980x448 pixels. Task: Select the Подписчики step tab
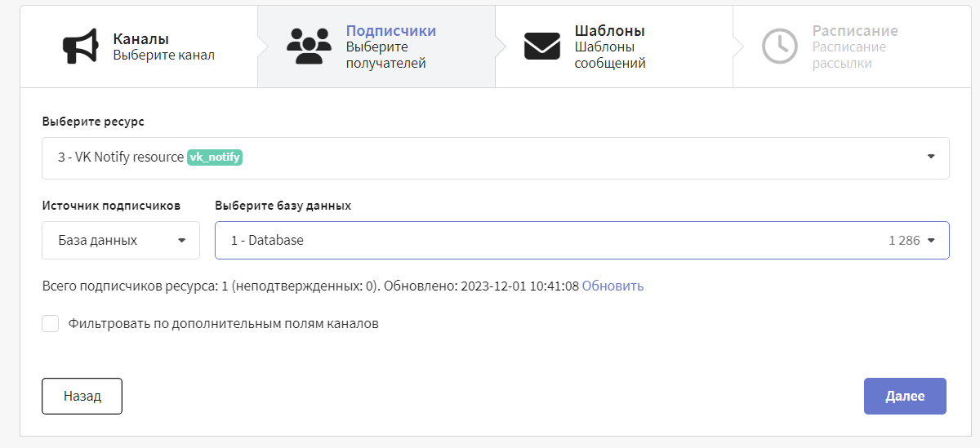coord(376,47)
